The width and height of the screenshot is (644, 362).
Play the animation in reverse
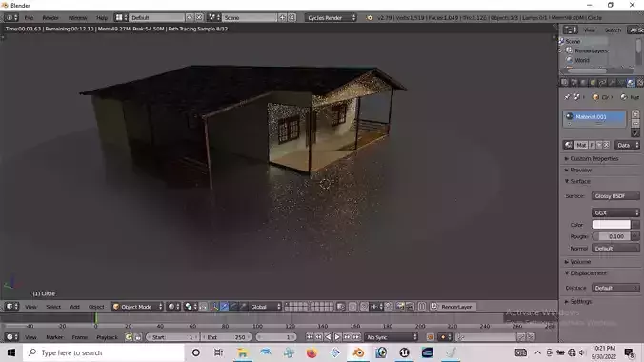tap(328, 337)
